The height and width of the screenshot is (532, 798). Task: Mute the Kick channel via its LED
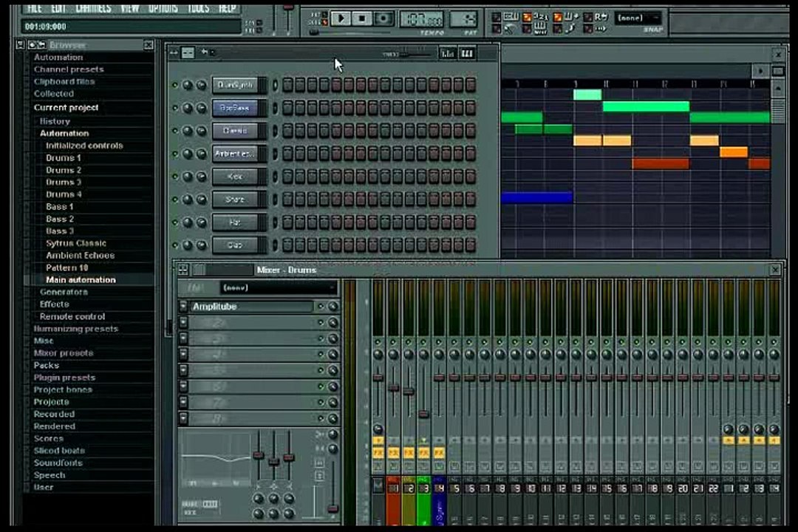point(175,177)
